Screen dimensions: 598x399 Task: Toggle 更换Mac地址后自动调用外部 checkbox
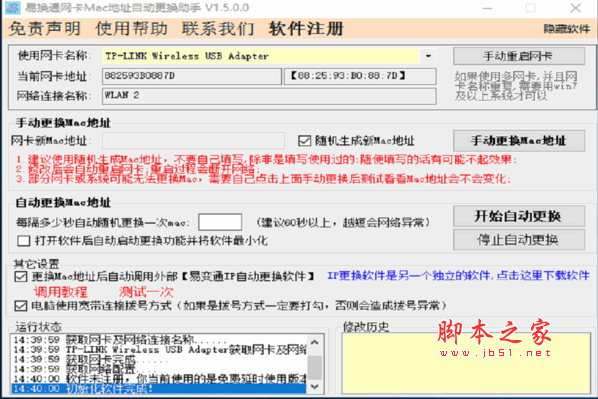21,276
